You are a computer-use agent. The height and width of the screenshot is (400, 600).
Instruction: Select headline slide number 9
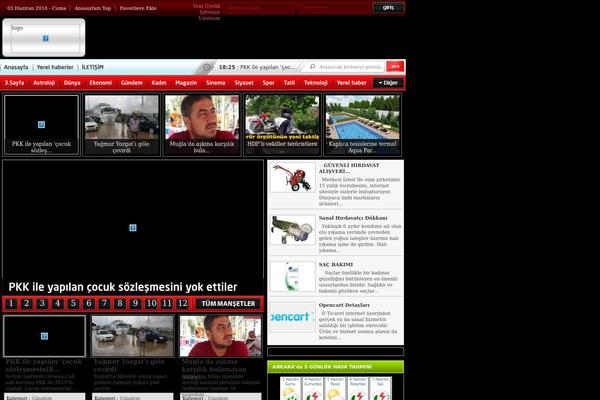(x=135, y=304)
